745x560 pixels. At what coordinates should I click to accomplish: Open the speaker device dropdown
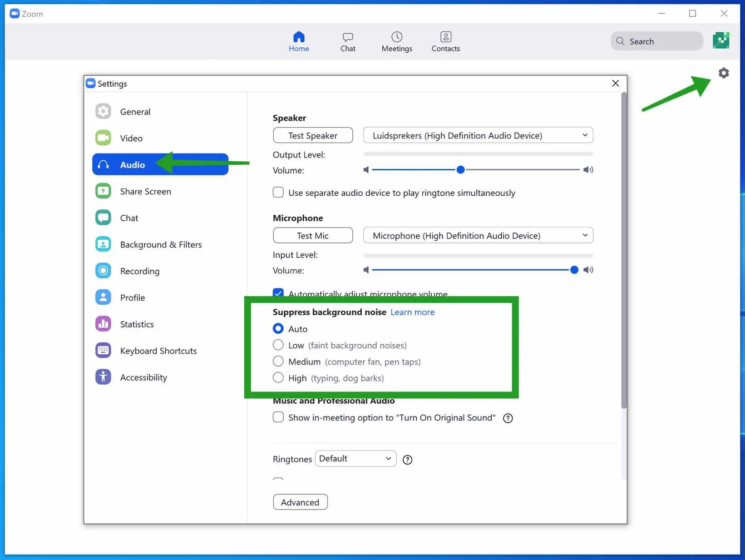pyautogui.click(x=478, y=135)
